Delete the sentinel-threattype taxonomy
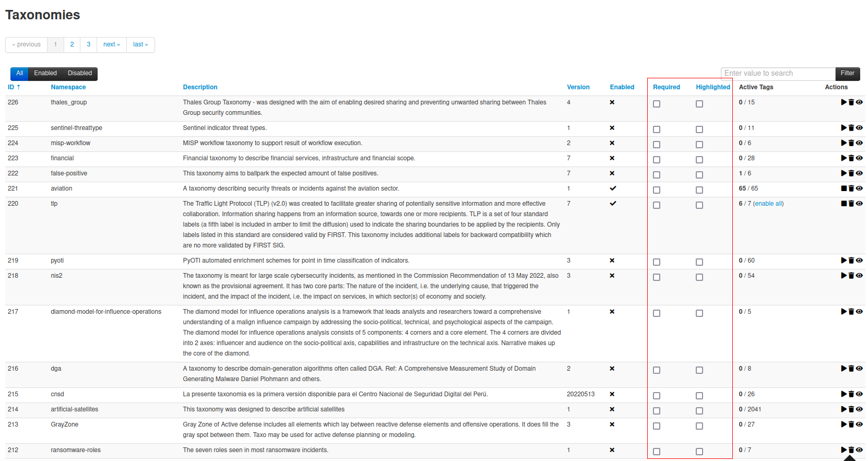Image resolution: width=868 pixels, height=461 pixels. (x=851, y=128)
